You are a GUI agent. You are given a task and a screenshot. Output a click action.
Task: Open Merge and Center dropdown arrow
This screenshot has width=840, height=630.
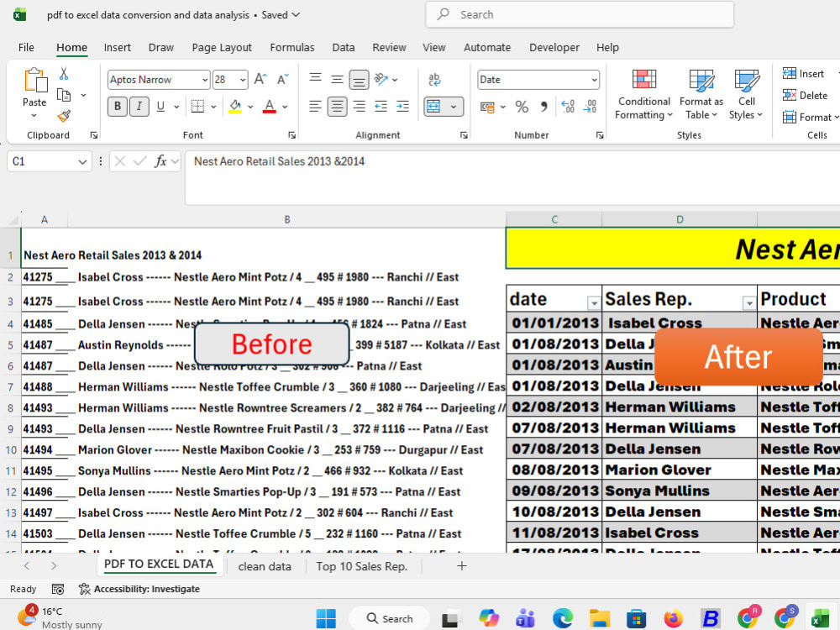click(x=454, y=107)
